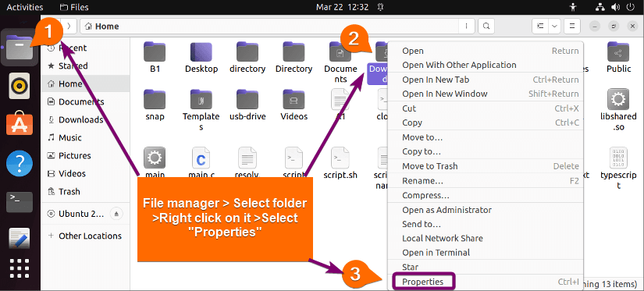Choose Open in Terminal

coord(485,253)
